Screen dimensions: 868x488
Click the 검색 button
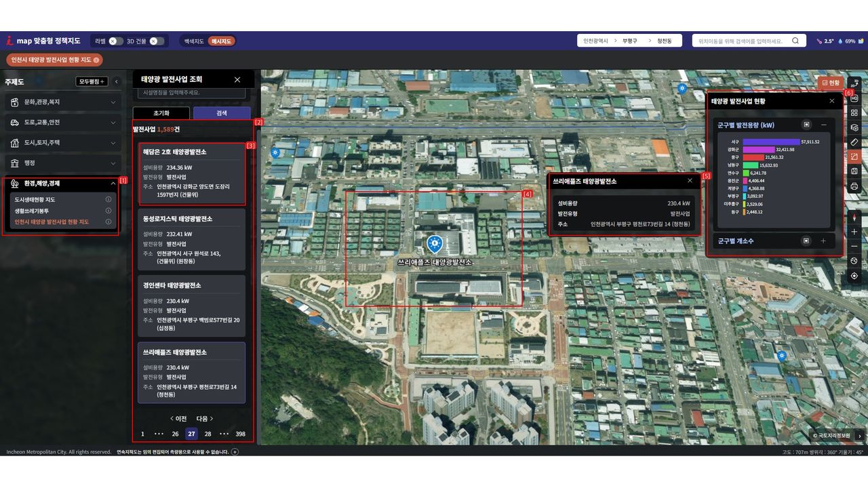(x=222, y=113)
